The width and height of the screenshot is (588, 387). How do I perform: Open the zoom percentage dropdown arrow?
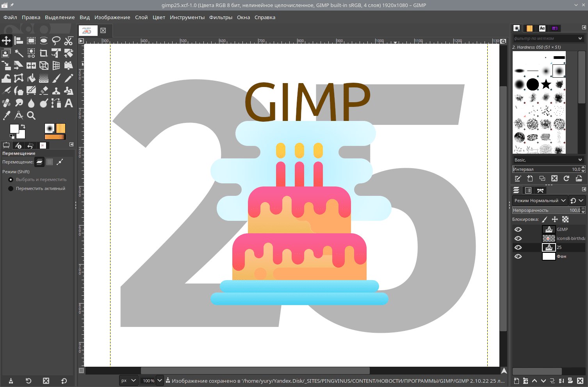(x=159, y=381)
